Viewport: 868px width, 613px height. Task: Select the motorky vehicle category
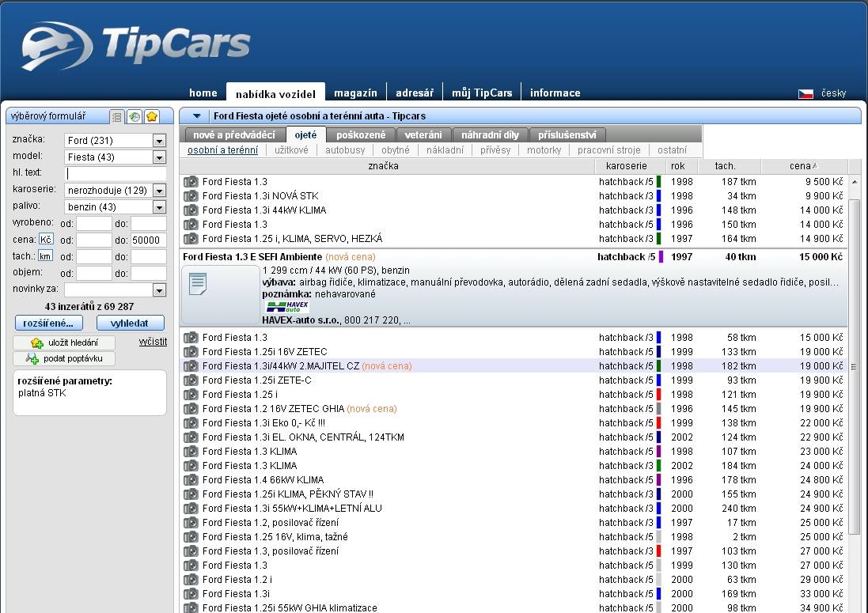[x=544, y=150]
